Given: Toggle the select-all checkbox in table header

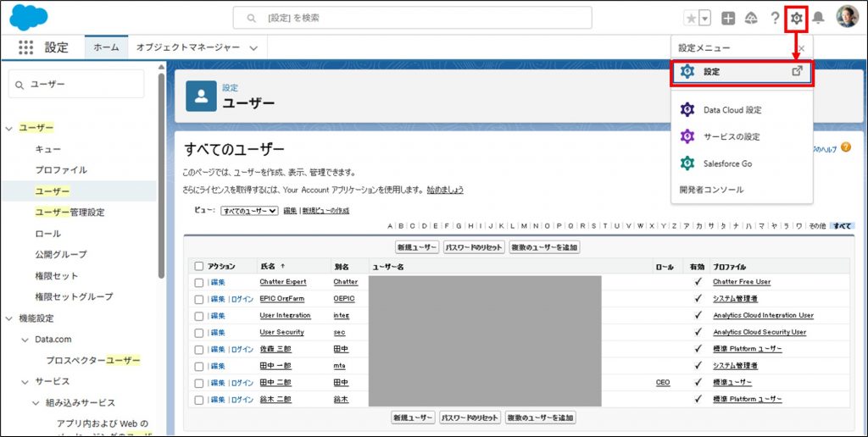Looking at the screenshot, I should click(x=198, y=266).
